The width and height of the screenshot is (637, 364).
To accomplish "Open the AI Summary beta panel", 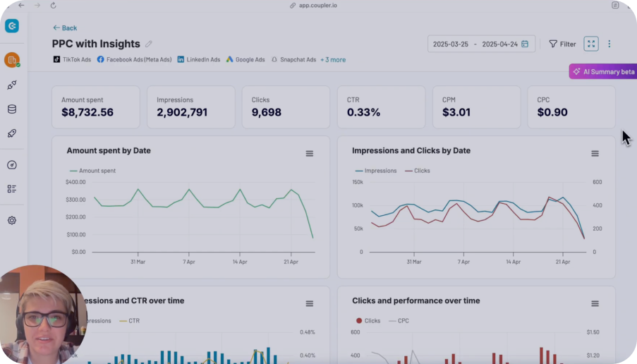I will 603,71.
